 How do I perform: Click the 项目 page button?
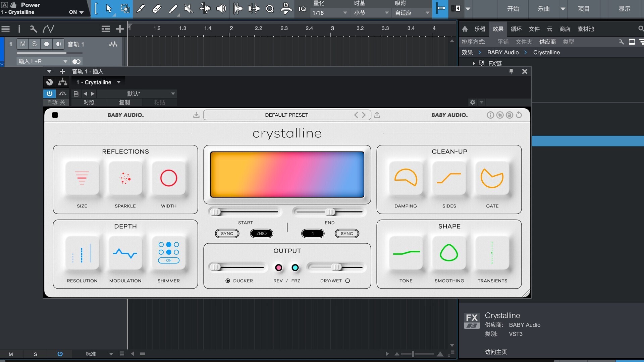(584, 9)
